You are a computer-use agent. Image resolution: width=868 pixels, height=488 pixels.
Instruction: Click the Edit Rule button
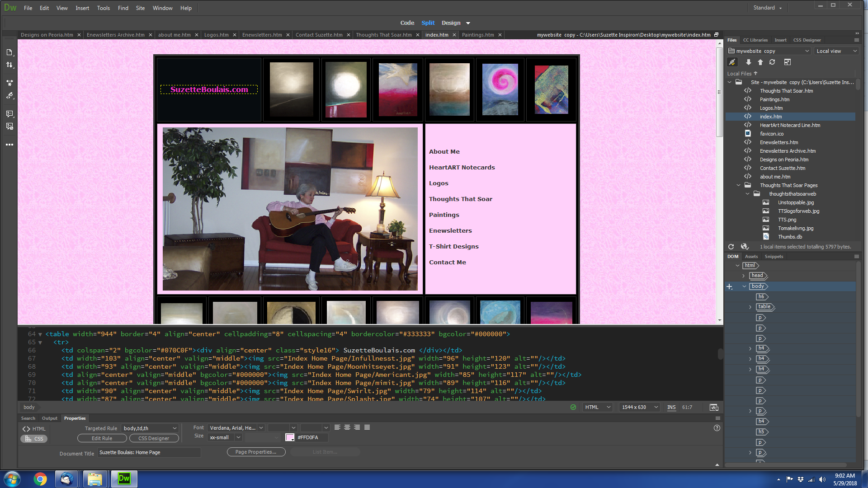click(x=101, y=438)
